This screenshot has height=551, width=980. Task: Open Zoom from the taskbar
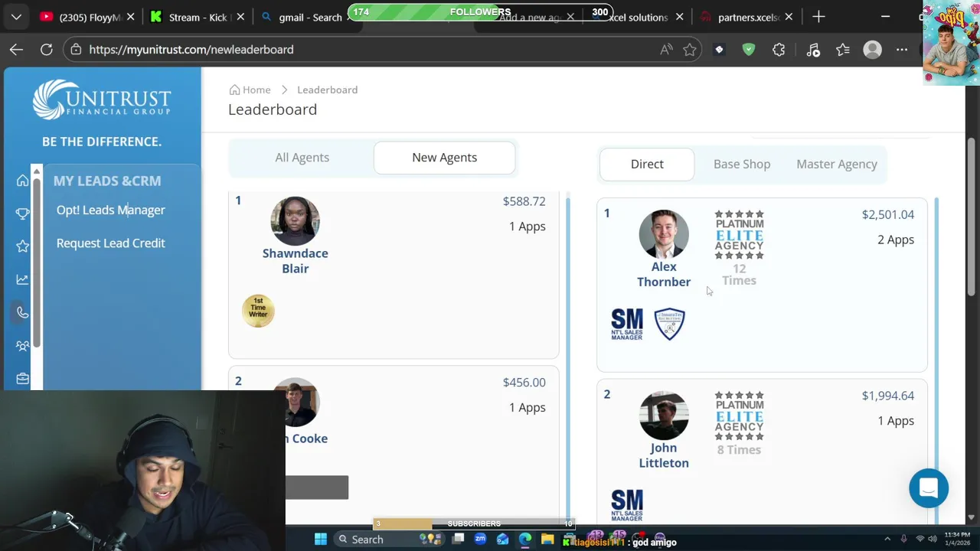(x=480, y=540)
